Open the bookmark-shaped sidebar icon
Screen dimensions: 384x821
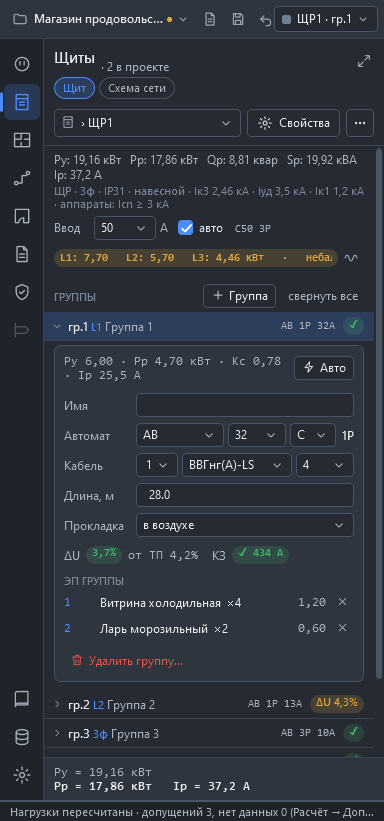[x=21, y=216]
